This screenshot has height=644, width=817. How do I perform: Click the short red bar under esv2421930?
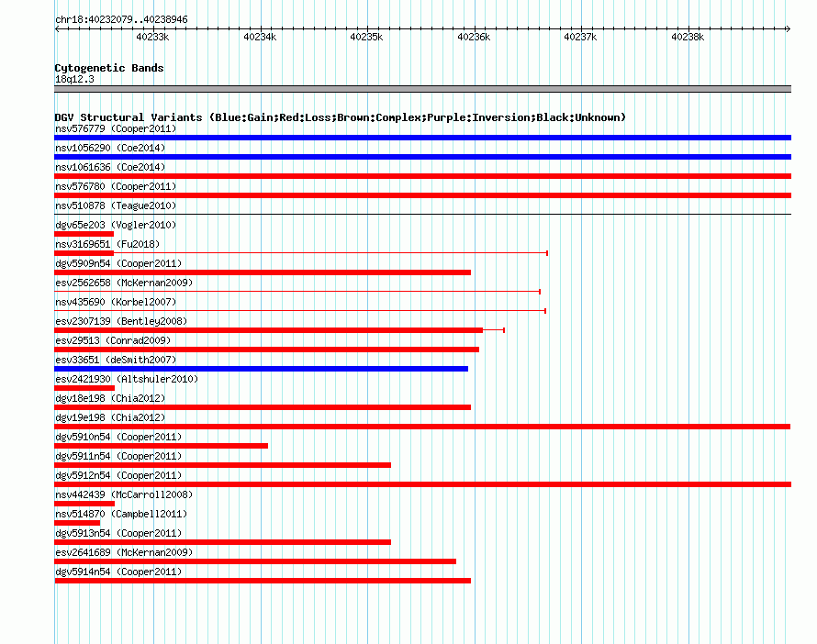tap(84, 388)
